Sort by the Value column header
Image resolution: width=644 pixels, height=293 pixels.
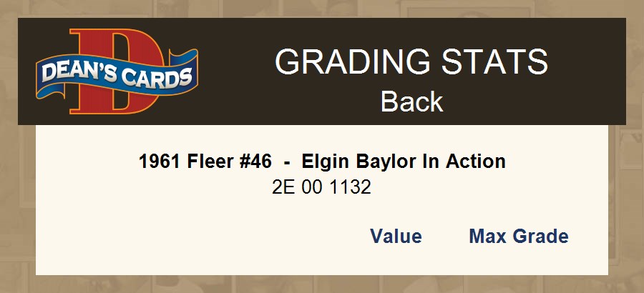[x=396, y=237]
